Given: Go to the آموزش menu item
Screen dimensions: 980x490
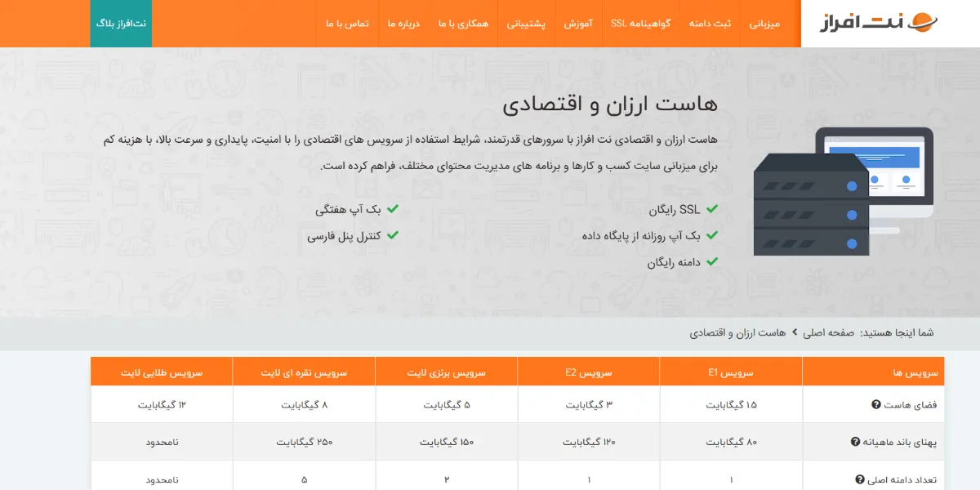Looking at the screenshot, I should [578, 24].
